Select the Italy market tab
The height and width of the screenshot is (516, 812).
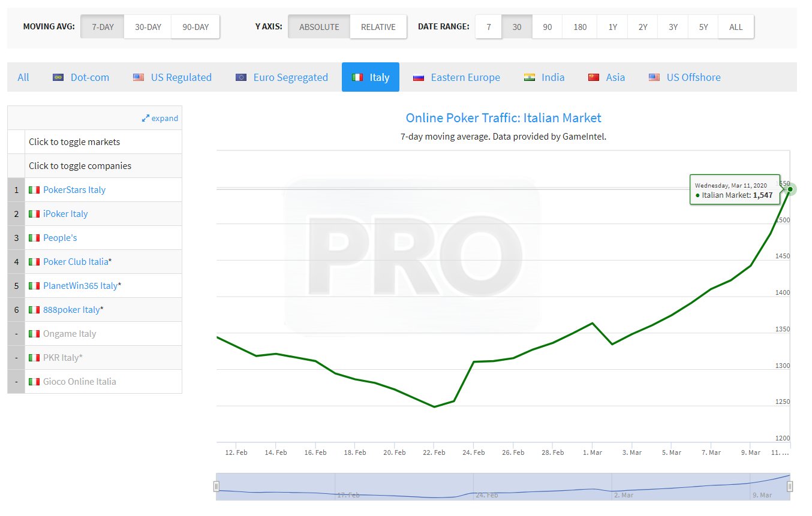tap(371, 77)
